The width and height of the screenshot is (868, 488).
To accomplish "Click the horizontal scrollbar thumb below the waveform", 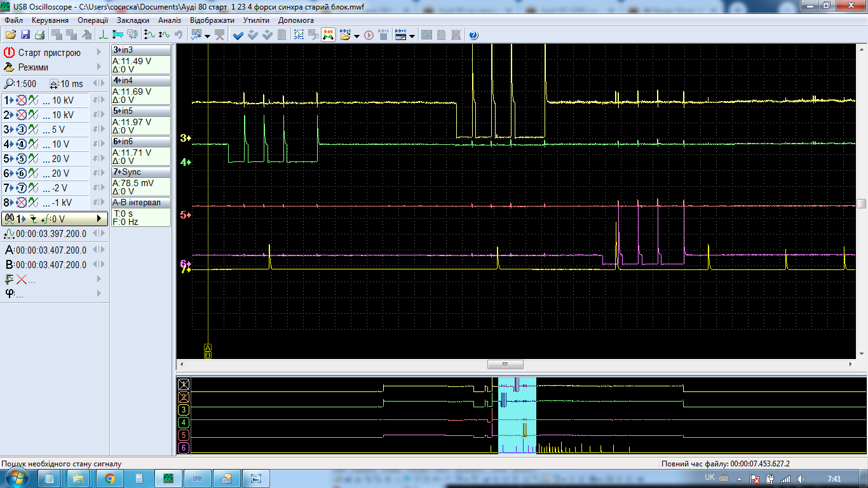I will [x=505, y=365].
